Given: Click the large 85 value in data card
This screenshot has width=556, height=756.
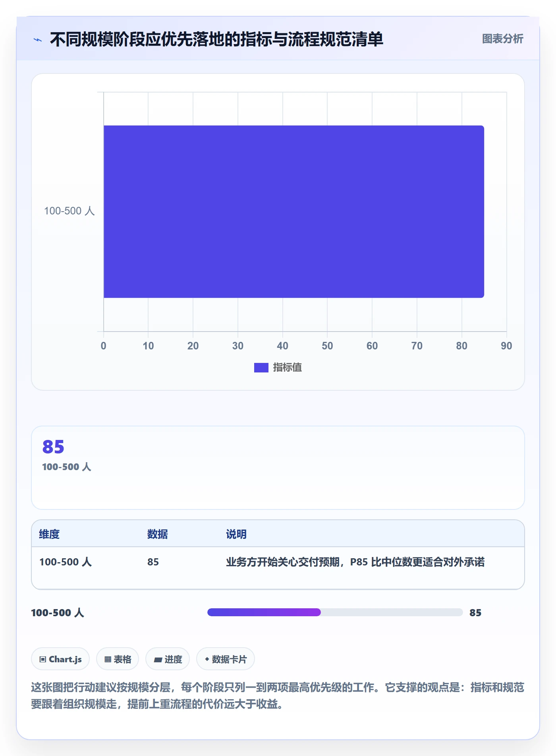Looking at the screenshot, I should (x=53, y=447).
